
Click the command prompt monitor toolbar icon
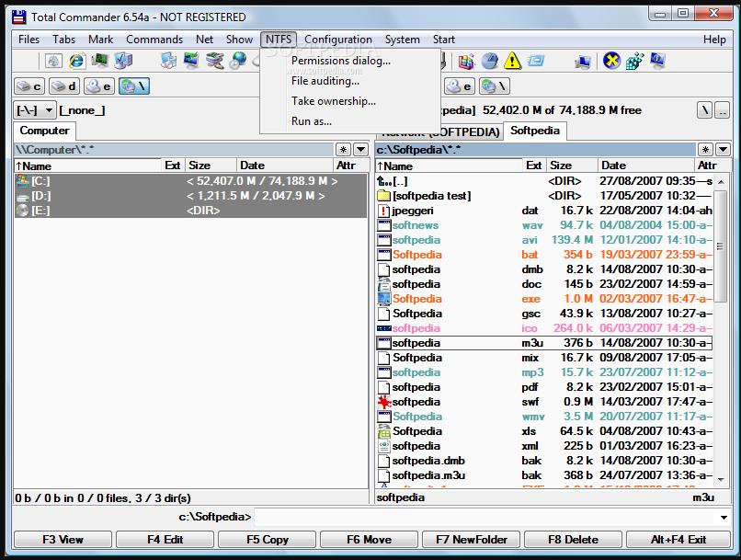click(99, 61)
